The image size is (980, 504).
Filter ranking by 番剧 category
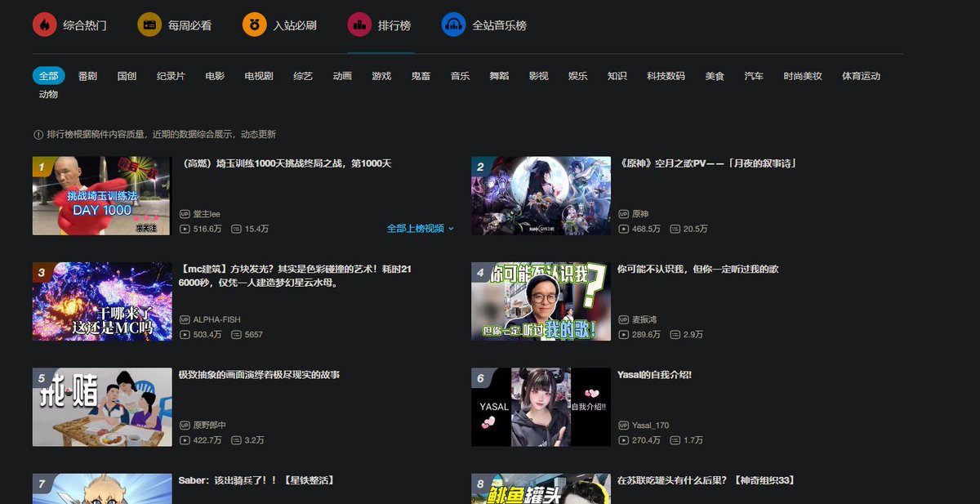click(x=87, y=76)
